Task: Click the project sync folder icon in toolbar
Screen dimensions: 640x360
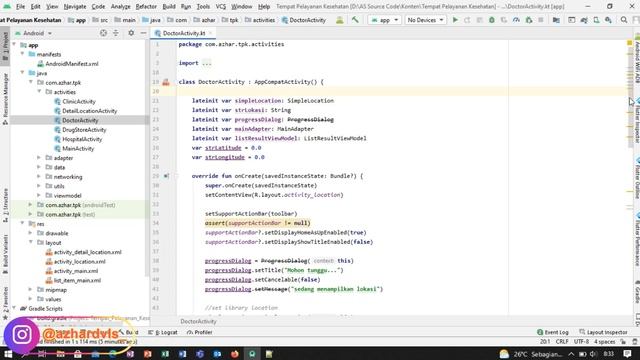Action: tap(556, 20)
